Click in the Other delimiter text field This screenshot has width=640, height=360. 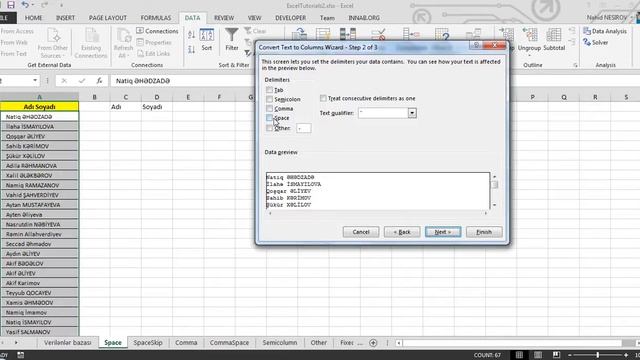(304, 128)
